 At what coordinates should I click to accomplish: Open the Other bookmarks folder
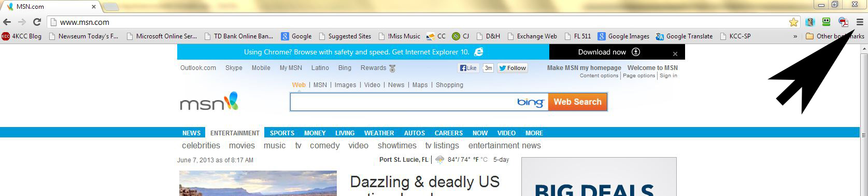tap(835, 36)
